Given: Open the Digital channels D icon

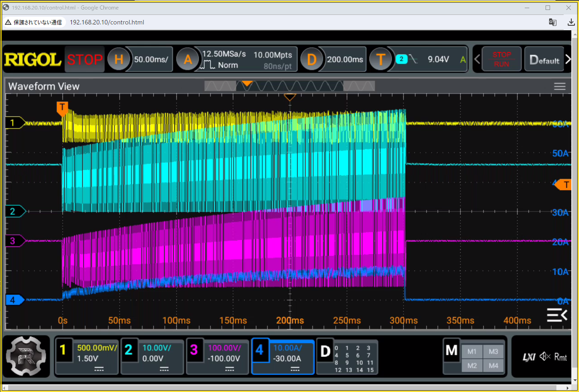Looking at the screenshot, I should click(325, 351).
